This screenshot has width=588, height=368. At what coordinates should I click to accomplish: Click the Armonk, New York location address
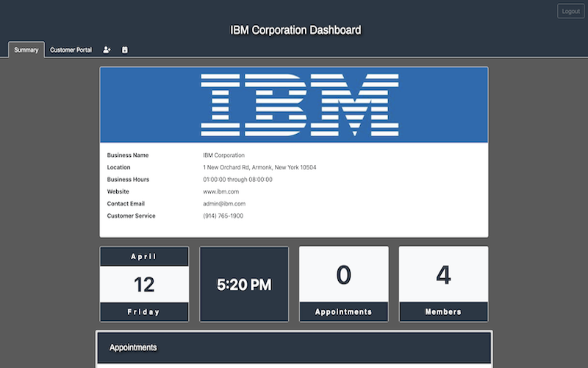tap(259, 168)
